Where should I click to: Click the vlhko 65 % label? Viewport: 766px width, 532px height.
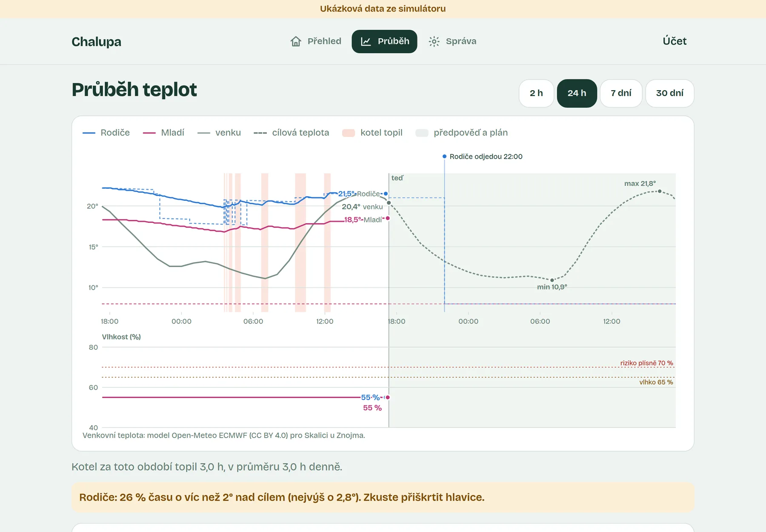656,382
